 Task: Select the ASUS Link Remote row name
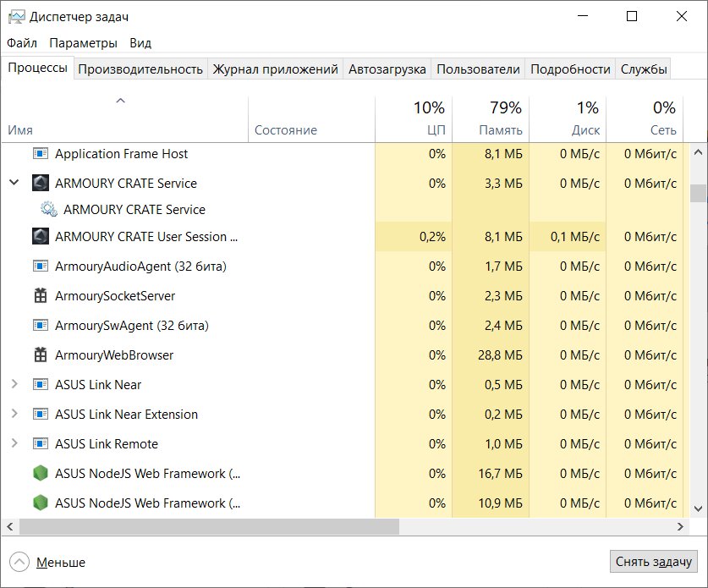(x=107, y=444)
